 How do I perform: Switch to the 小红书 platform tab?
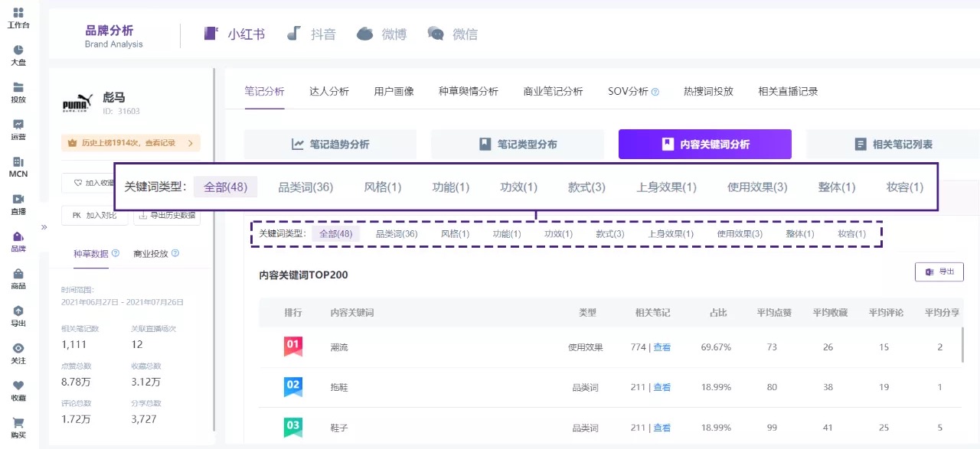point(234,34)
